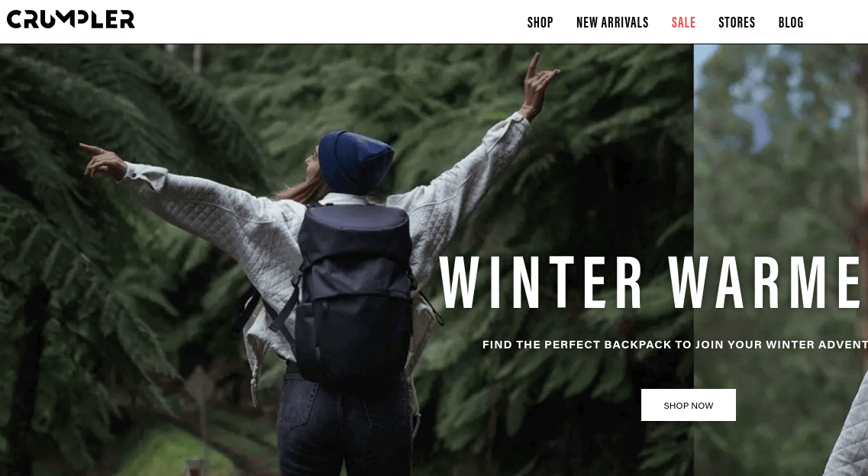This screenshot has width=868, height=476.
Task: Click the dark jeans in the photo
Action: coord(345,426)
